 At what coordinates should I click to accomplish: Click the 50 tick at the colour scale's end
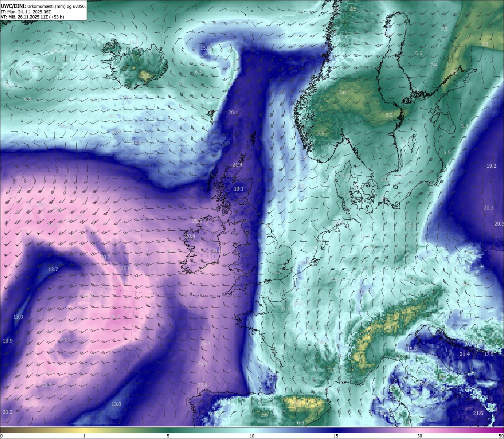501,436
